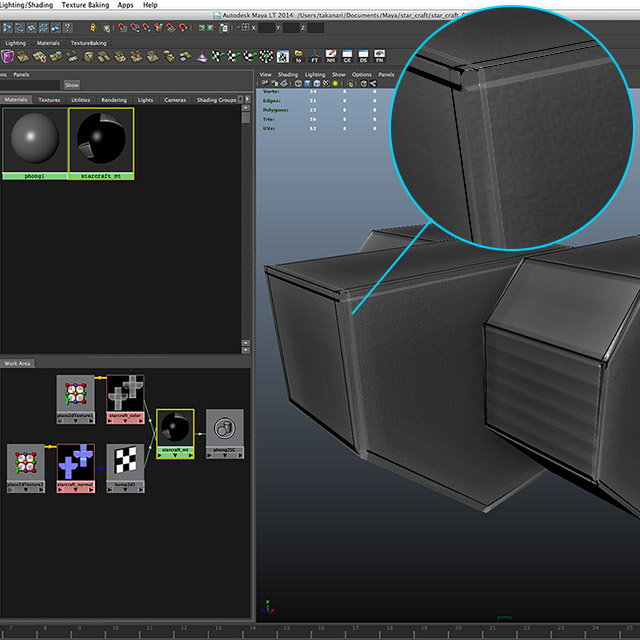Open the viewport Show menu
This screenshot has width=640, height=640.
pyautogui.click(x=339, y=74)
